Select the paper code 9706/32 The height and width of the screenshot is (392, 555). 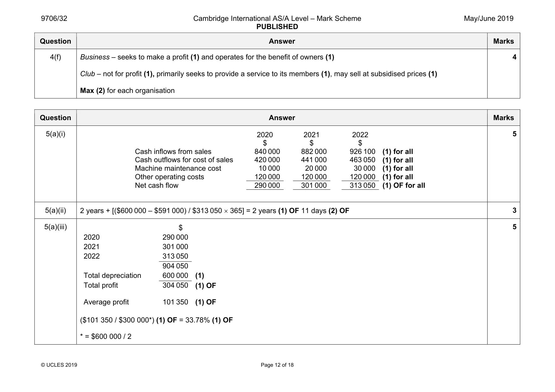54,18
